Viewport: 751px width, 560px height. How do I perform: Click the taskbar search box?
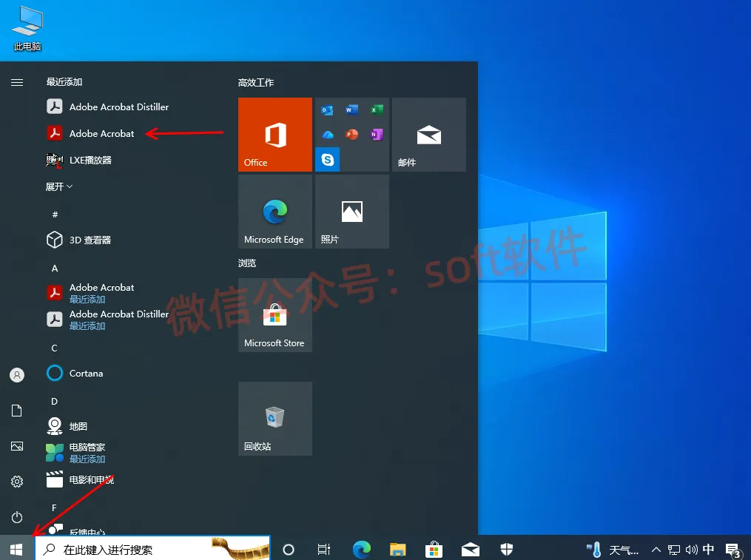152,549
